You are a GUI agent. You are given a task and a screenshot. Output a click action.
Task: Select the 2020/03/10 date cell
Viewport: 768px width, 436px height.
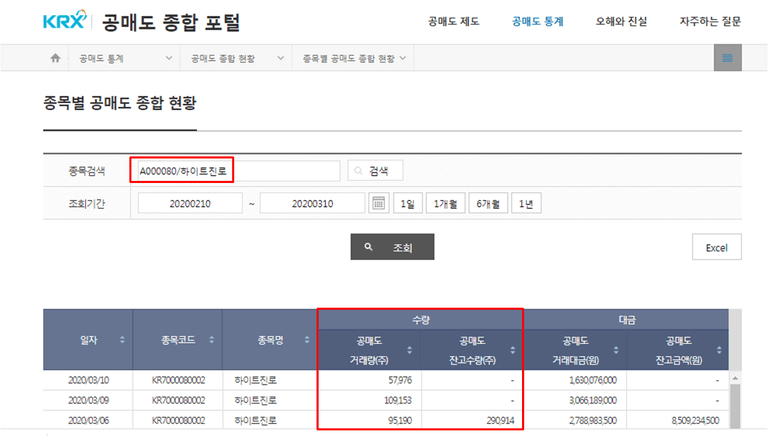[x=88, y=380]
